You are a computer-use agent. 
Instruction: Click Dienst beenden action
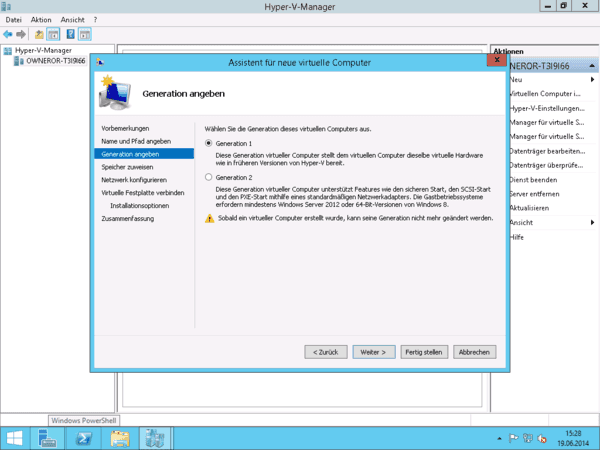[533, 180]
